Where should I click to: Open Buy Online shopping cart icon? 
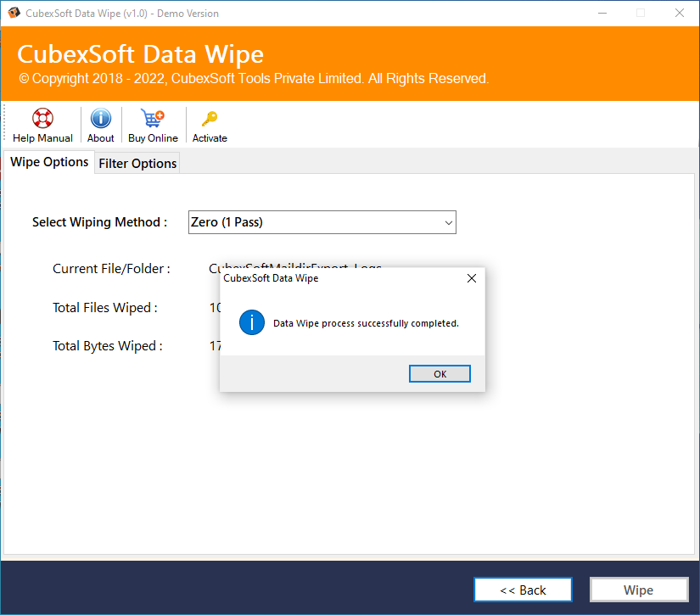(x=153, y=118)
